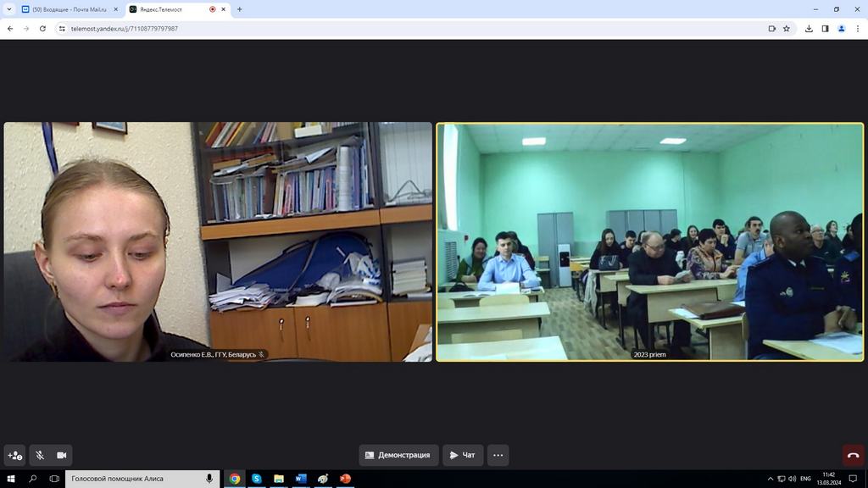The height and width of the screenshot is (488, 868).
Task: Switch to the Mail.ru inbox tab
Action: click(70, 9)
